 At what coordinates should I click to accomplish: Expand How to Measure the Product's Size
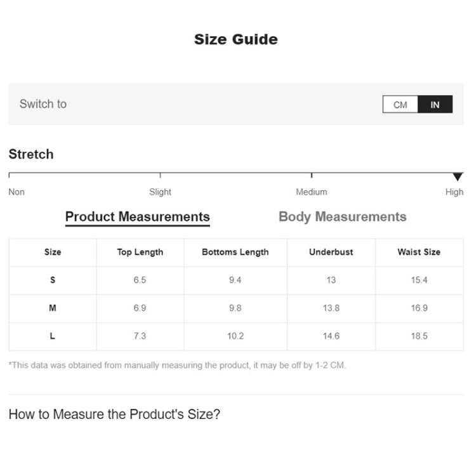point(114,414)
